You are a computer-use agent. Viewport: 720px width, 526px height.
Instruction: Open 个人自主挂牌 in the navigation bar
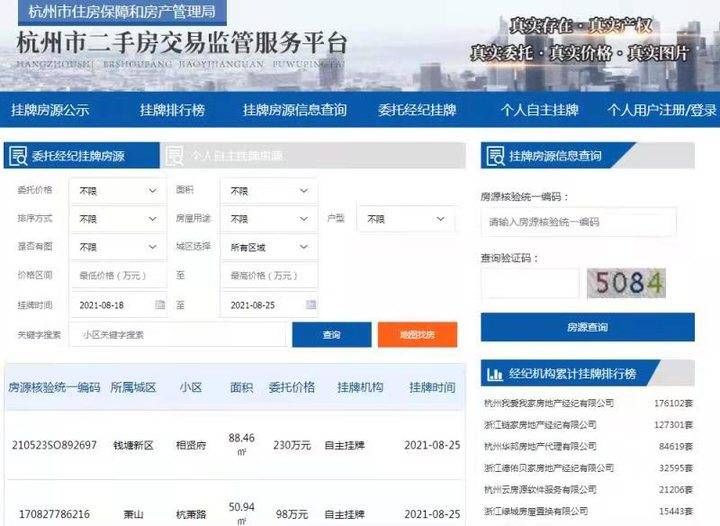click(x=540, y=110)
